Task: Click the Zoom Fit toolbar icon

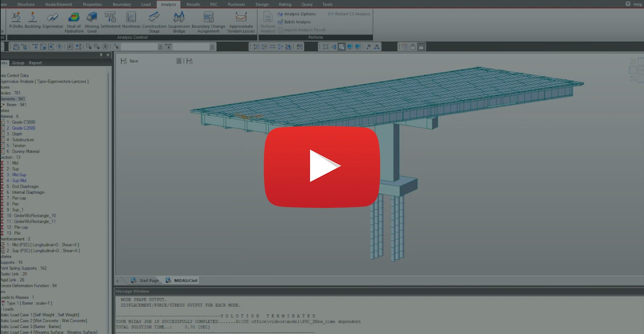Action: tap(326, 47)
